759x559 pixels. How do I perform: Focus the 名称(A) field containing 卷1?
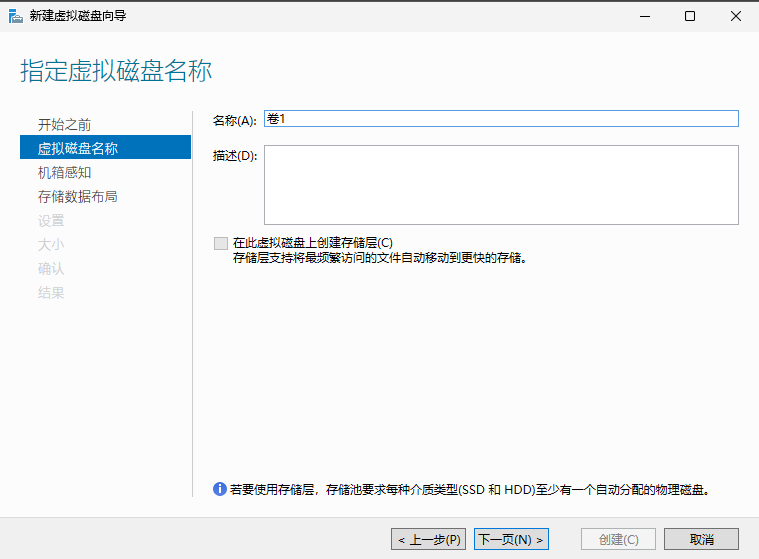click(x=501, y=119)
